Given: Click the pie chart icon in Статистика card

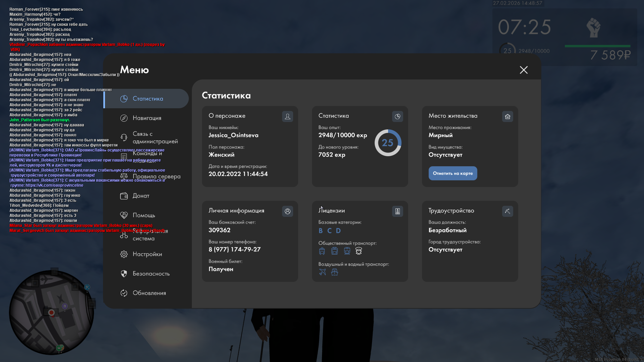Looking at the screenshot, I should (x=397, y=116).
